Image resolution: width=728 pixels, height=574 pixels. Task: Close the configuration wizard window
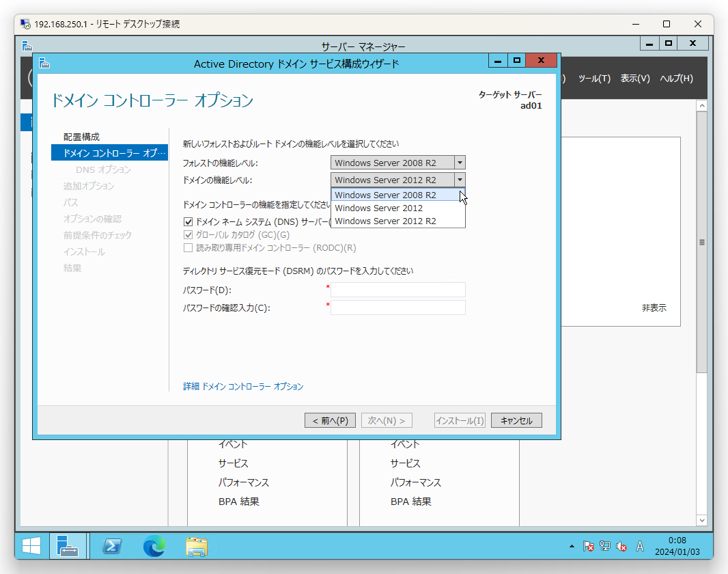click(541, 60)
